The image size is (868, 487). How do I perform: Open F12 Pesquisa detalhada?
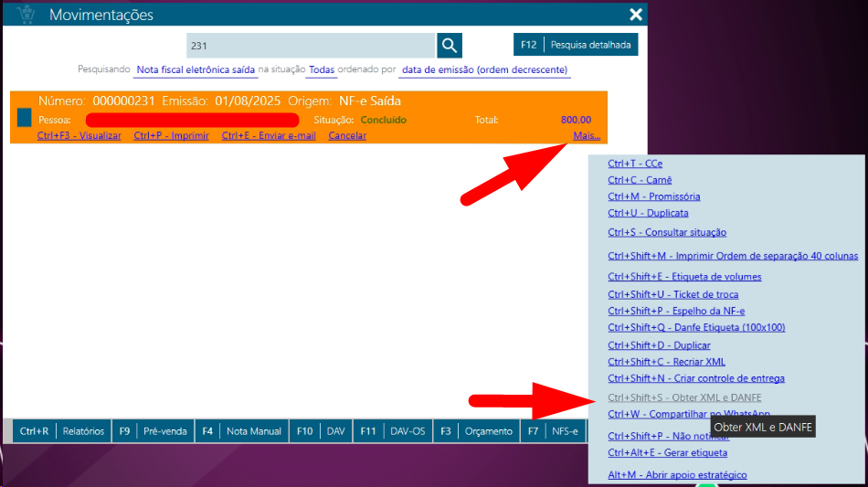tap(576, 45)
